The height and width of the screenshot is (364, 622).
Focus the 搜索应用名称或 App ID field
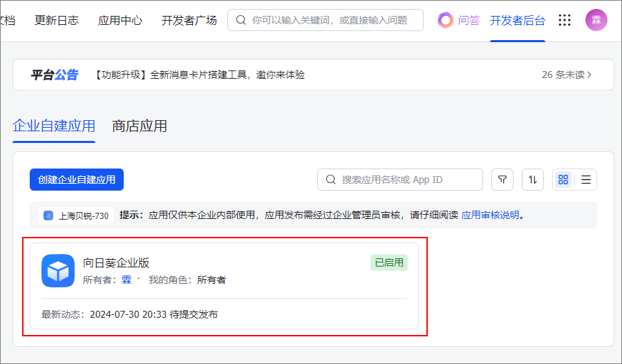pyautogui.click(x=400, y=180)
